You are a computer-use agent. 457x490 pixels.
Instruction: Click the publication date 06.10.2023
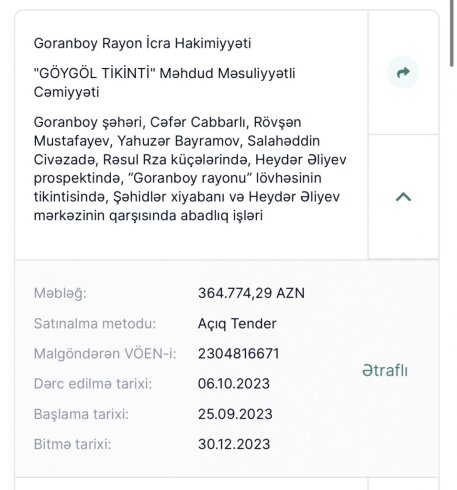click(234, 384)
